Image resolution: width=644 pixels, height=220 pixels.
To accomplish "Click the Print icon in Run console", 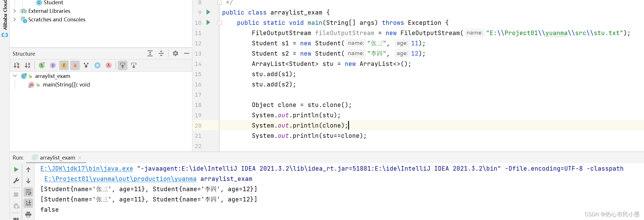I will point(28,215).
